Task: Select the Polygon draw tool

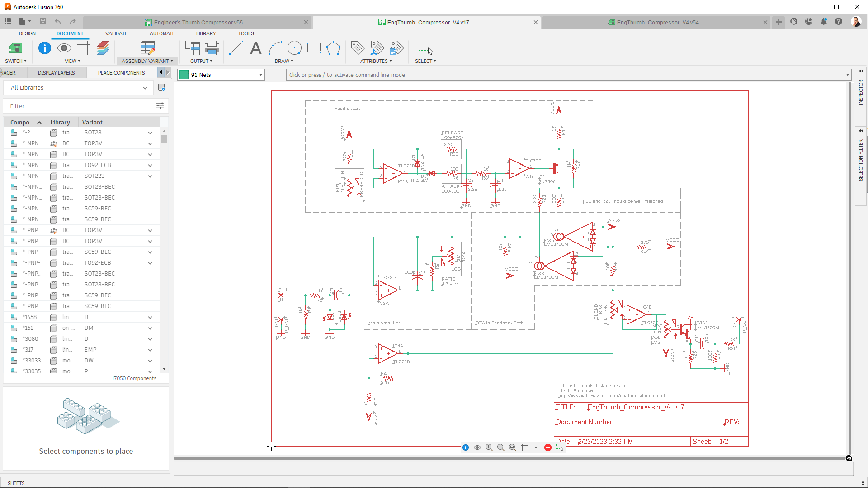Action: (x=333, y=48)
